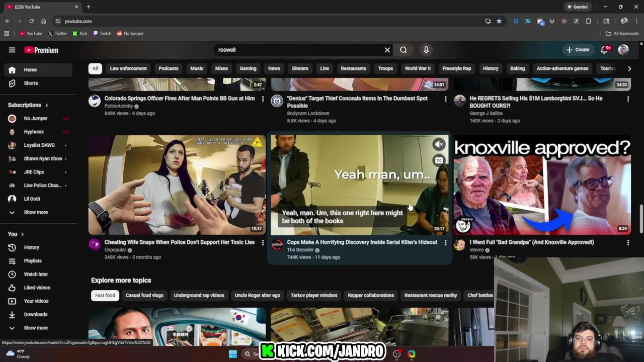This screenshot has height=362, width=644.
Task: Start voice search with the microphone
Action: pyautogui.click(x=426, y=50)
